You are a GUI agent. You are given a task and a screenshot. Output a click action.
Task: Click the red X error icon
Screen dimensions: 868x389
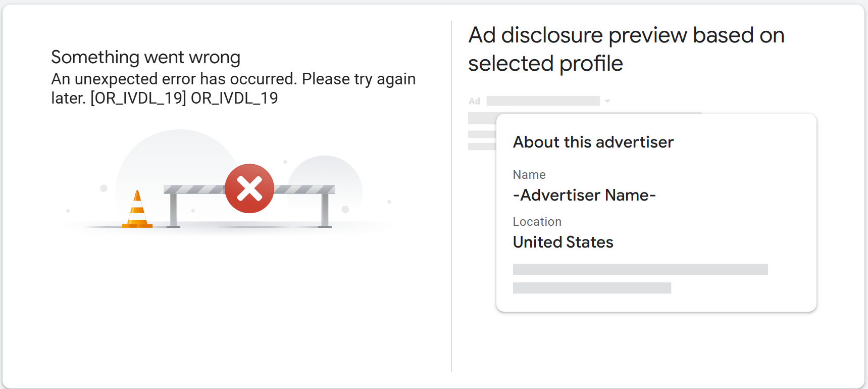(x=249, y=188)
